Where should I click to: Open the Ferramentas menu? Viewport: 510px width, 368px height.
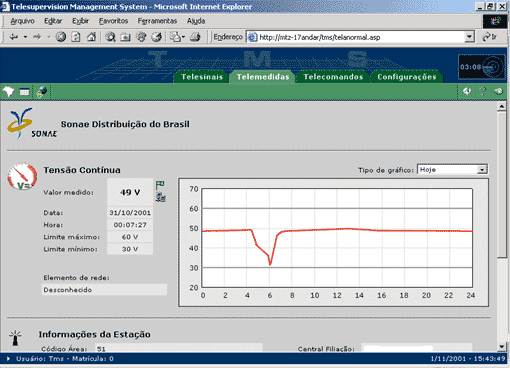[157, 21]
